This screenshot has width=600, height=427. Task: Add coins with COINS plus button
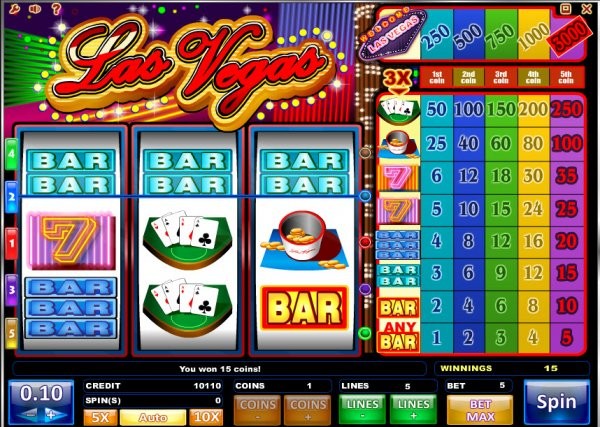[307, 410]
